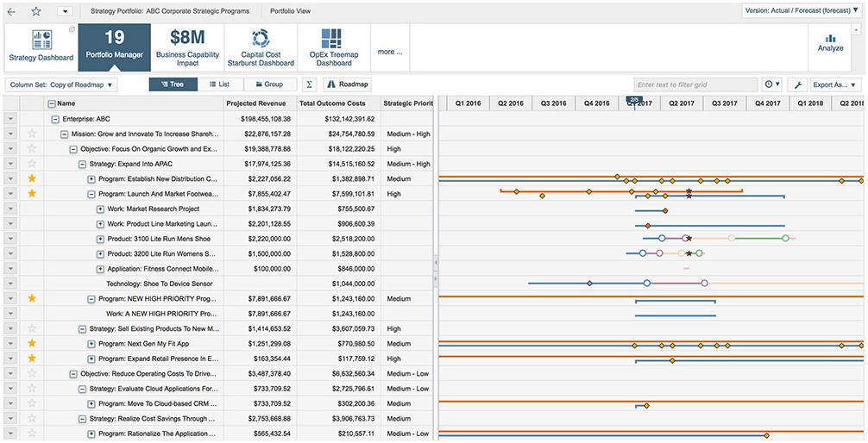
Task: Click diamond milestone on Market Research Project bar
Action: (x=665, y=210)
